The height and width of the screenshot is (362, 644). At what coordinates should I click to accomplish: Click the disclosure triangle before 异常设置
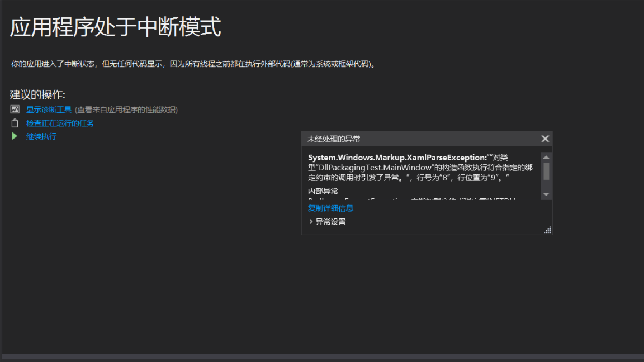point(311,221)
